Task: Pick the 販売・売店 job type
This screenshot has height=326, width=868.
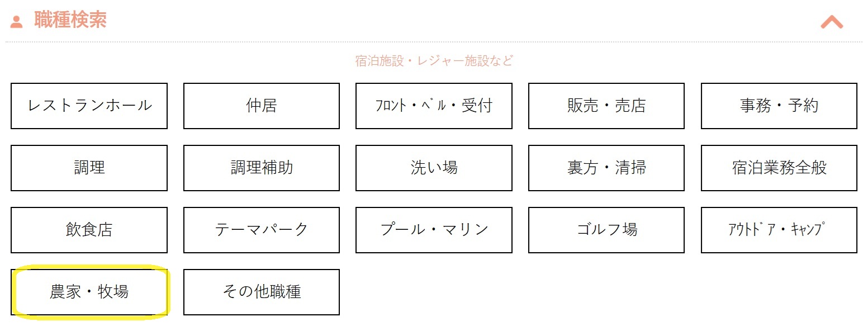Action: pyautogui.click(x=606, y=106)
